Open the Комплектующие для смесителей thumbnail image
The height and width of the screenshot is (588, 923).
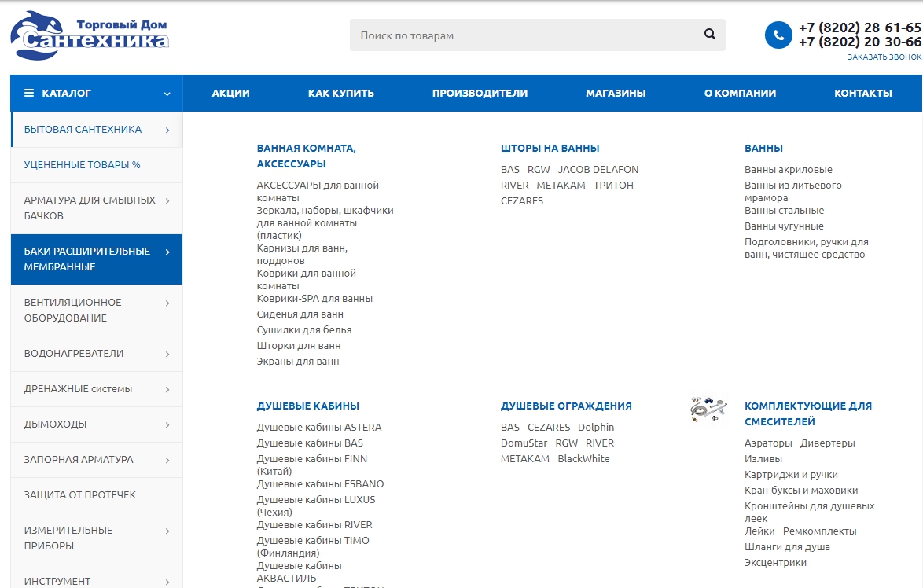tap(708, 410)
